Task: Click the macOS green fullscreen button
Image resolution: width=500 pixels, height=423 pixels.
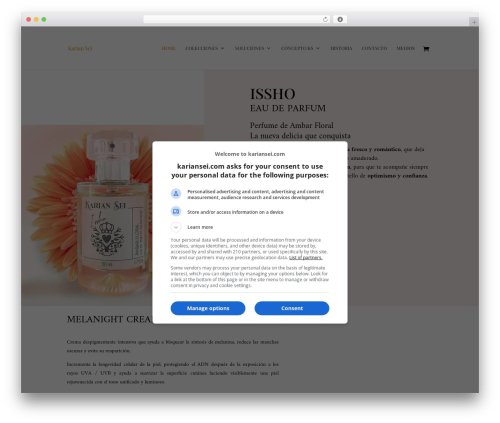Action: (x=44, y=20)
